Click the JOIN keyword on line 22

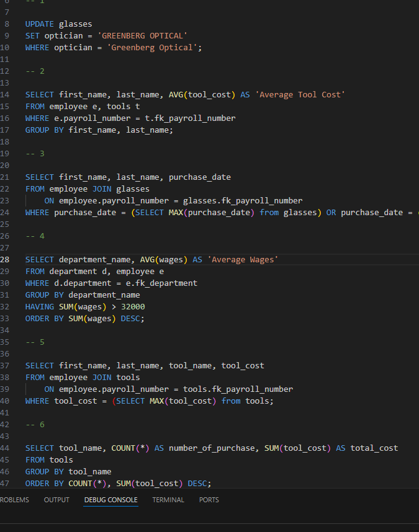point(102,189)
